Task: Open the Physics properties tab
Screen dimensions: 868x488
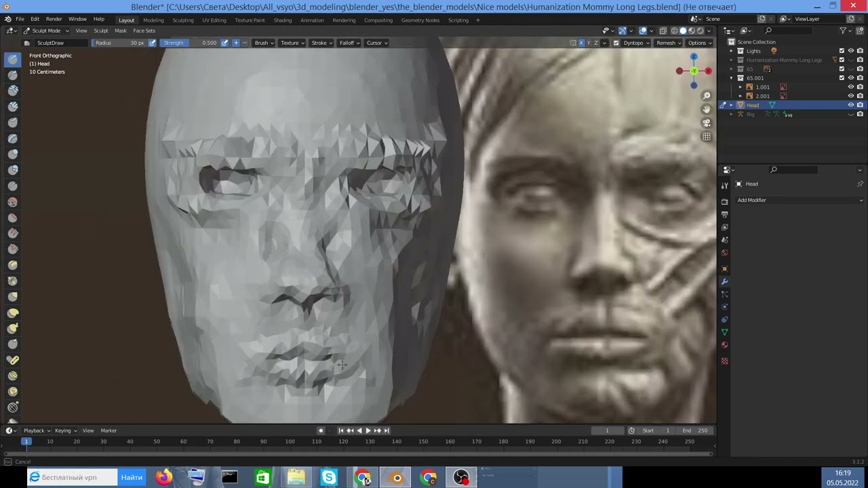Action: (x=724, y=307)
